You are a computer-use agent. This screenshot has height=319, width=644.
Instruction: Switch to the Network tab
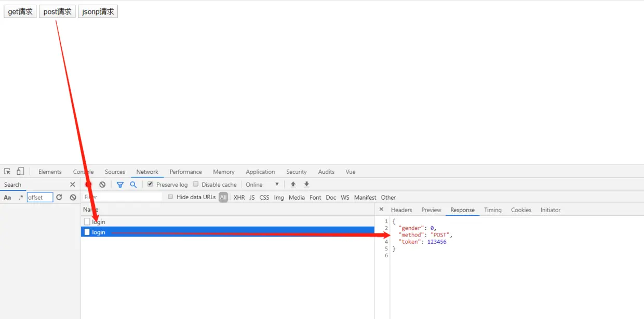coord(147,172)
